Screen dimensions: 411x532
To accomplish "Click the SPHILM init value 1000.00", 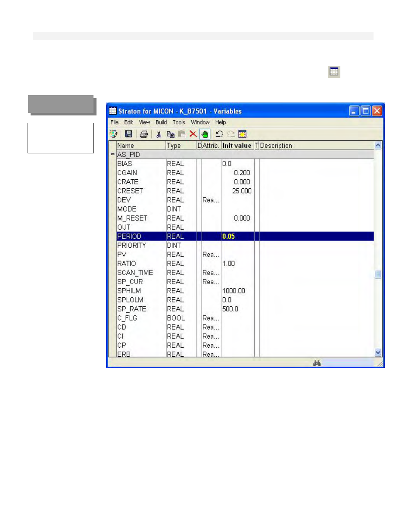I will [x=234, y=290].
